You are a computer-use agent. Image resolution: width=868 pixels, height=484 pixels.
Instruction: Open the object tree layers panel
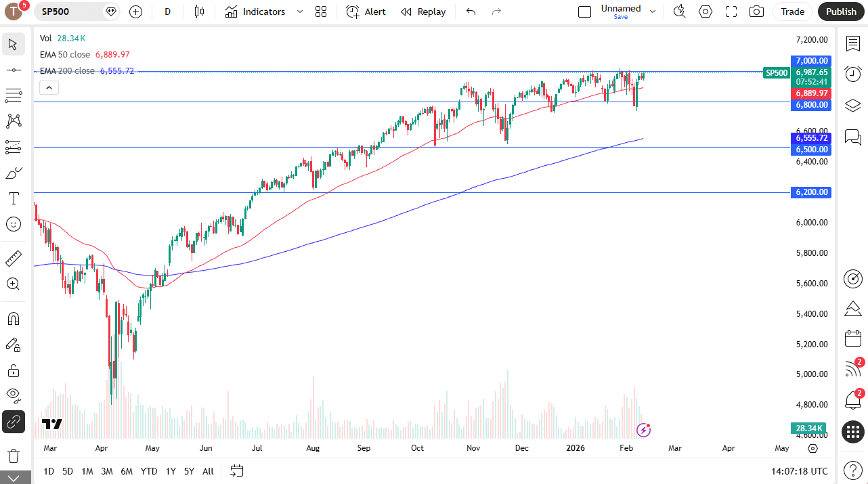click(853, 105)
